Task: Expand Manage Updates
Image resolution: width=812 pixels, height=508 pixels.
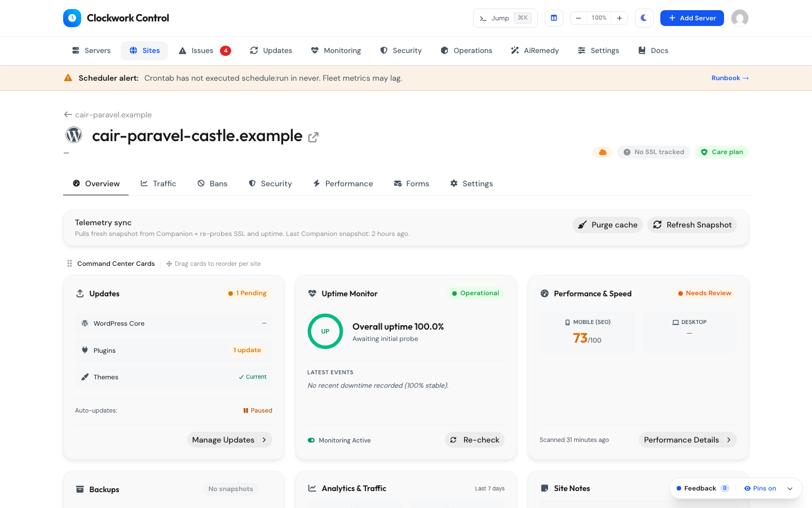Action: coord(230,440)
